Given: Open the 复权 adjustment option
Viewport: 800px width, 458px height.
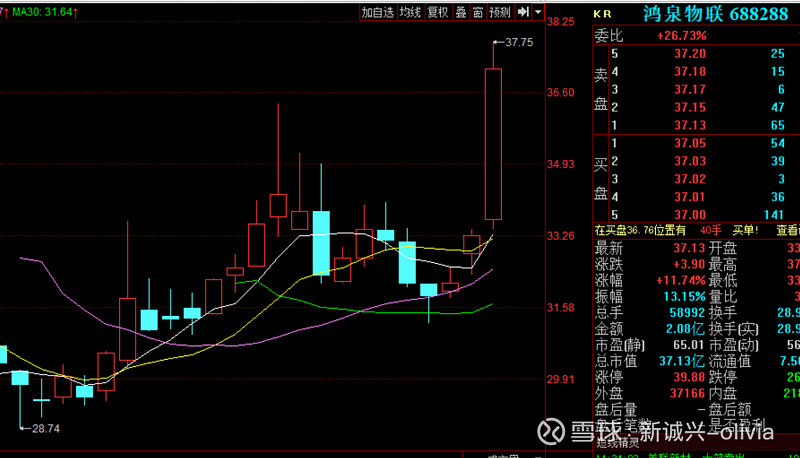Looking at the screenshot, I should (x=437, y=12).
